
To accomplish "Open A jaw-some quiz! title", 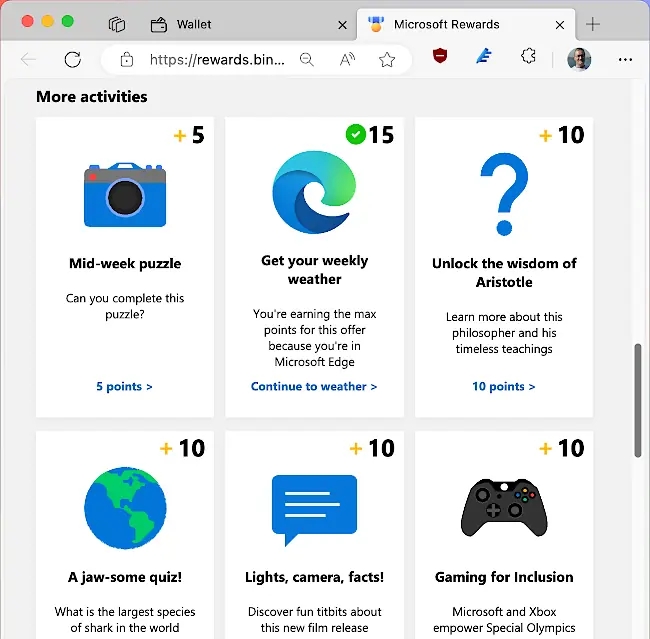I will click(x=125, y=577).
